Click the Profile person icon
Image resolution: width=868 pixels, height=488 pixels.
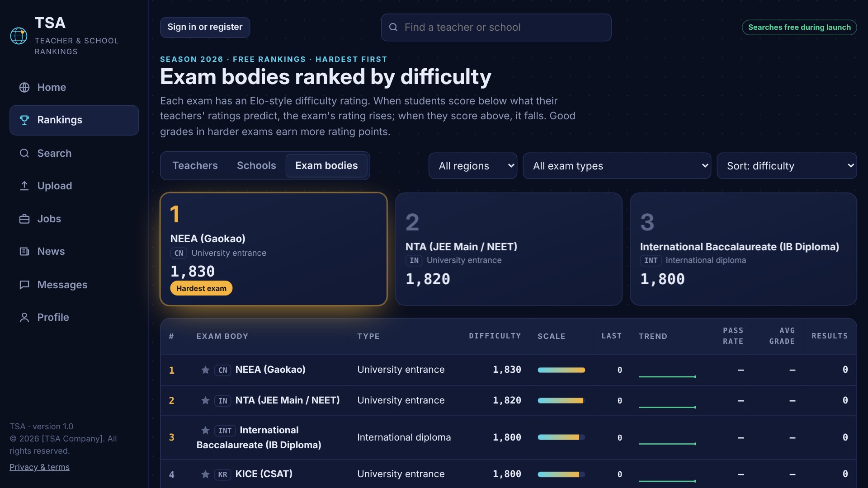point(24,317)
